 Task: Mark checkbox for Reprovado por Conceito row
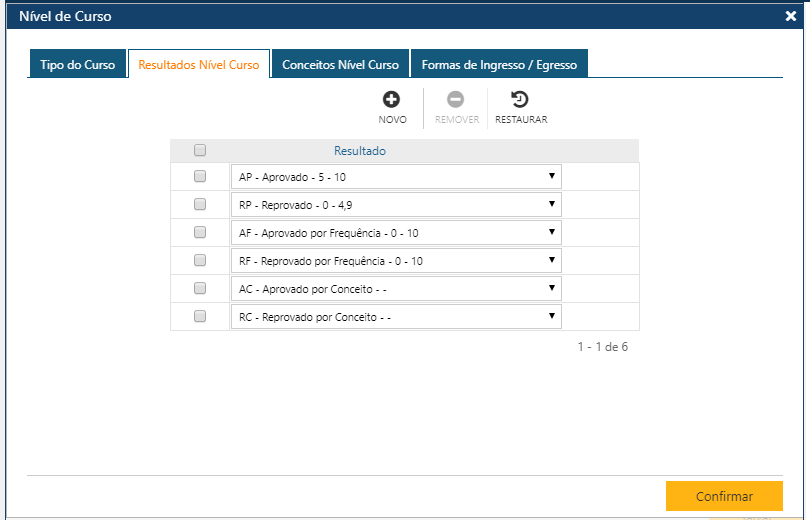pyautogui.click(x=200, y=316)
